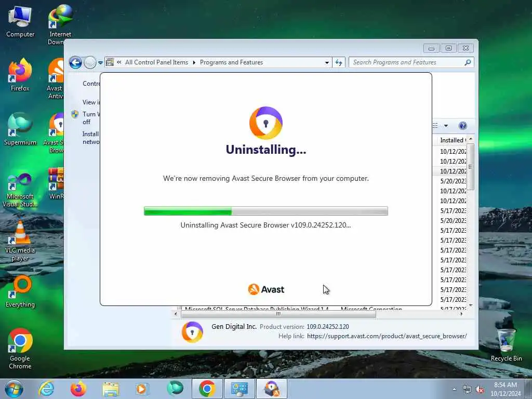
Task: Open the Computer desktop icon
Action: (x=20, y=22)
